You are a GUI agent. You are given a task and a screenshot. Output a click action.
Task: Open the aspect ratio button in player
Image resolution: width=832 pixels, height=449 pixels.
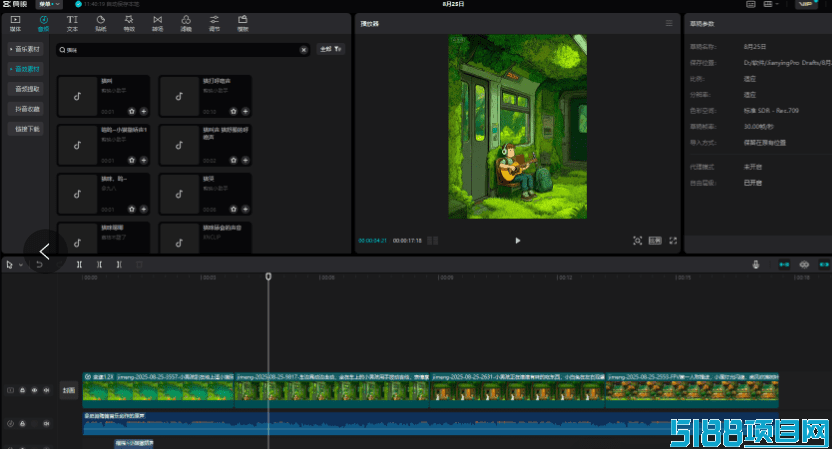[655, 240]
